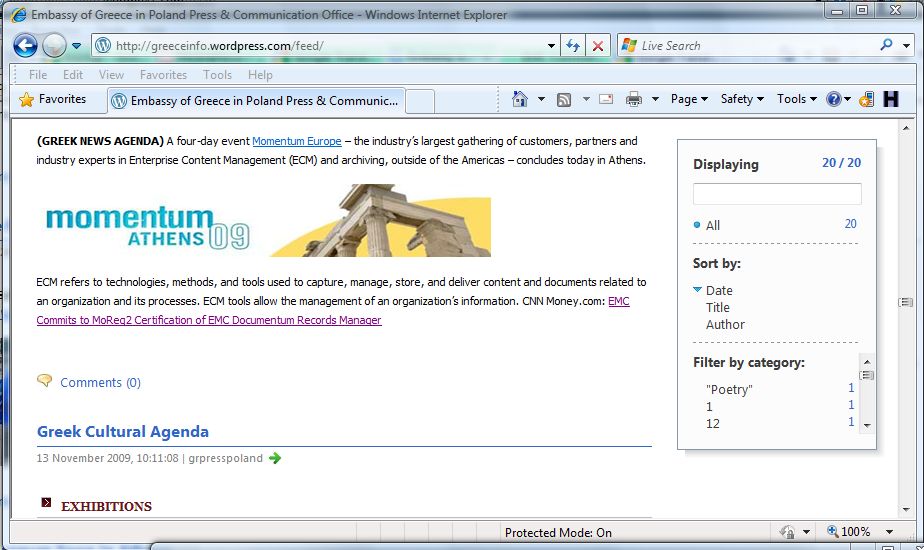Screen dimensions: 924x550
Task: Click the Refresh page icon
Action: [573, 46]
